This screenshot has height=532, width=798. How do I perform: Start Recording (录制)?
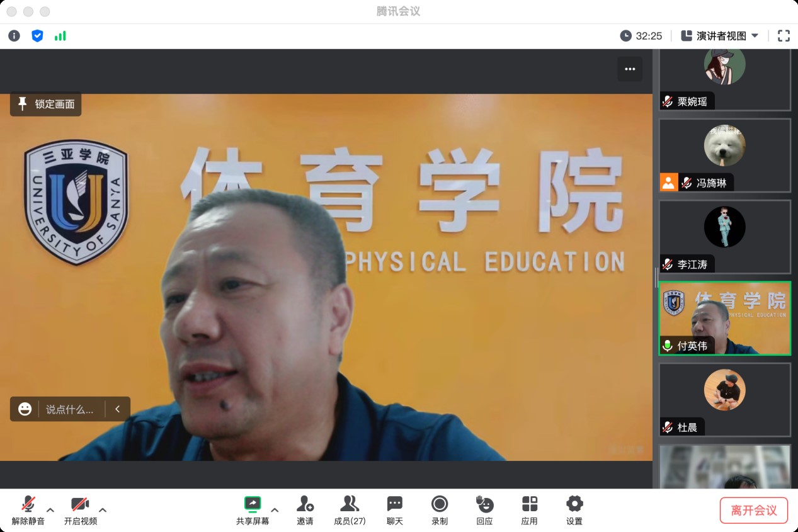(x=440, y=510)
